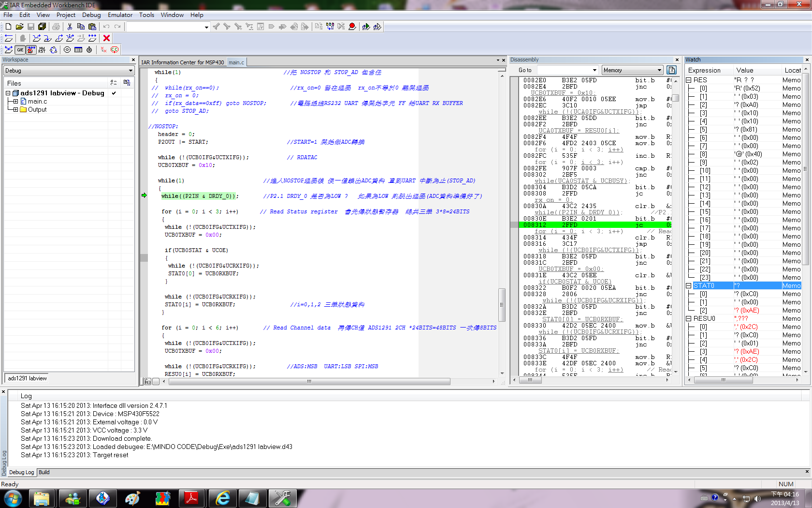Select the Debug Log tab

(x=22, y=473)
